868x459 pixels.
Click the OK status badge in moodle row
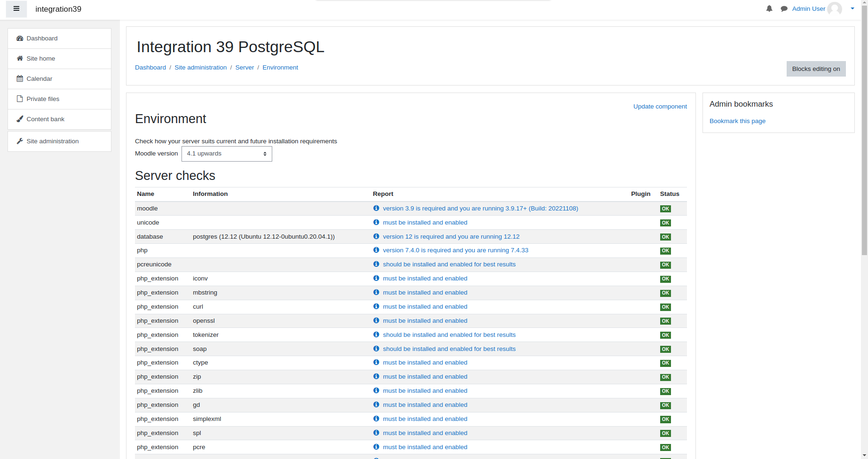coord(665,209)
